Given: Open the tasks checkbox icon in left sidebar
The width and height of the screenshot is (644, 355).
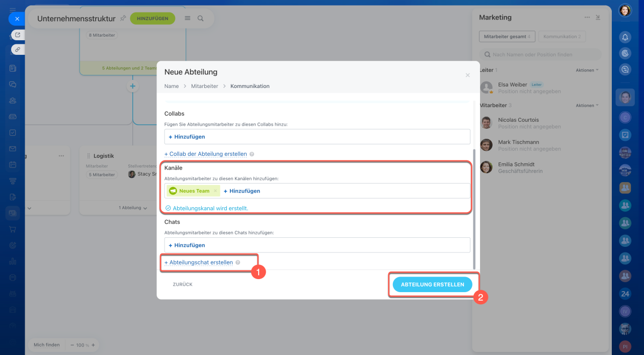Looking at the screenshot, I should pos(13,133).
